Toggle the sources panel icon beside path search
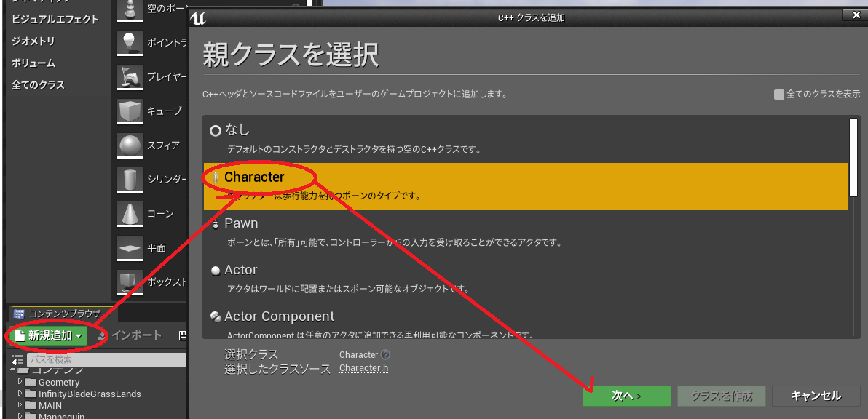The image size is (868, 419). point(17,360)
